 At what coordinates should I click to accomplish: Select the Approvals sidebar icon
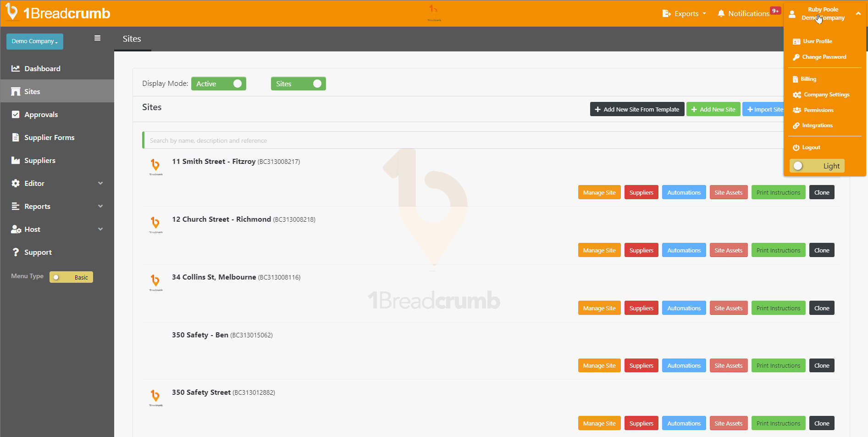coord(16,114)
